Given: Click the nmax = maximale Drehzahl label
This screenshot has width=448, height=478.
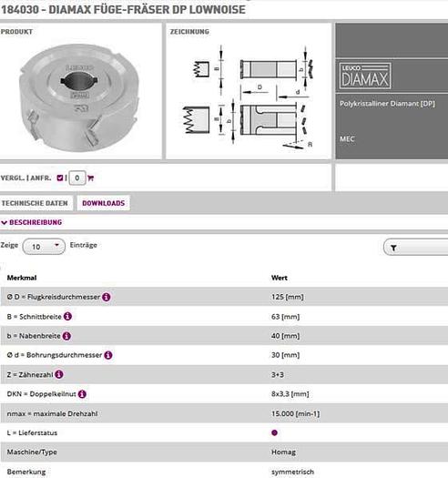Looking at the screenshot, I should [x=52, y=413].
